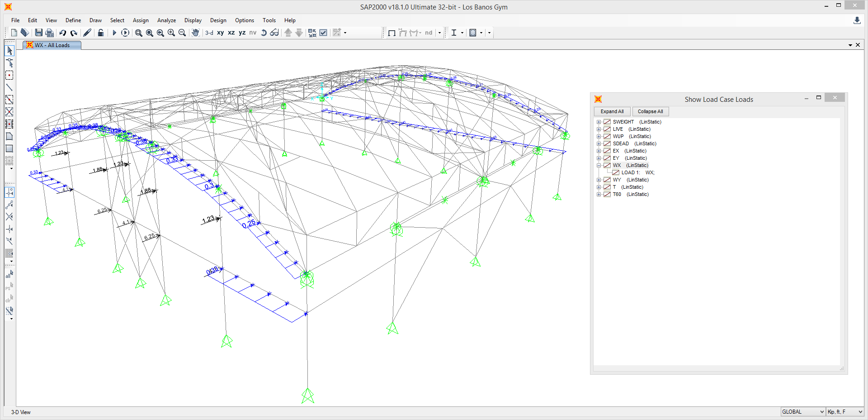
Task: Click the pencil refresh window icon
Action: [87, 33]
